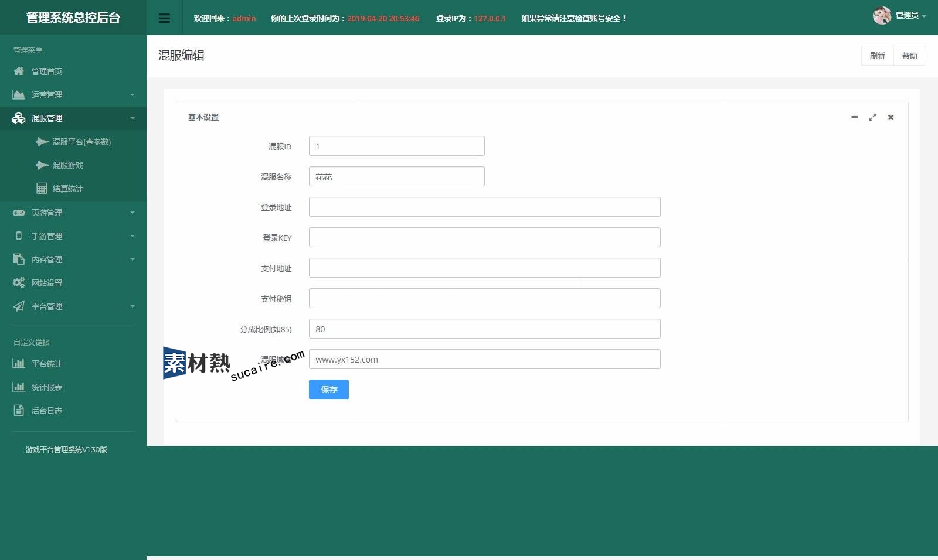Click the 帮助 button

click(x=910, y=56)
